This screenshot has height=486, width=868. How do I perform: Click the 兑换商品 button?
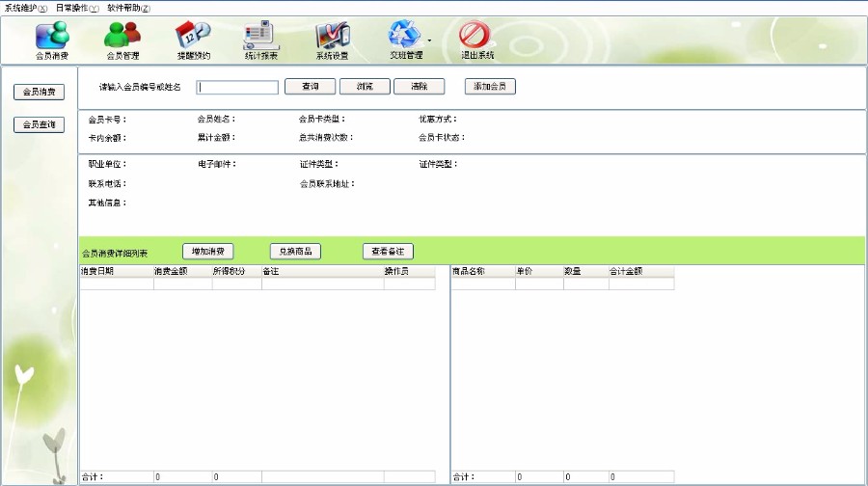pyautogui.click(x=296, y=252)
